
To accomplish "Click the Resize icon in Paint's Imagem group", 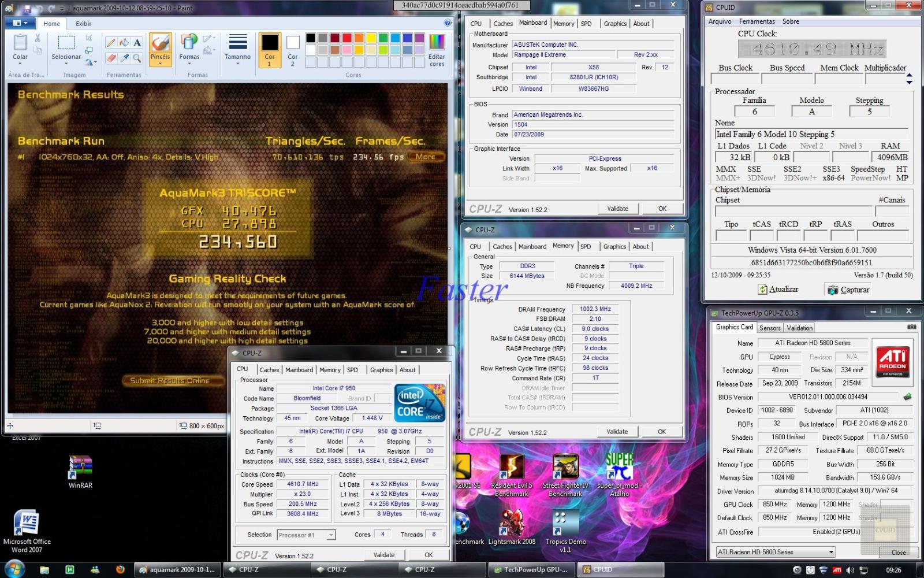I will pyautogui.click(x=89, y=50).
